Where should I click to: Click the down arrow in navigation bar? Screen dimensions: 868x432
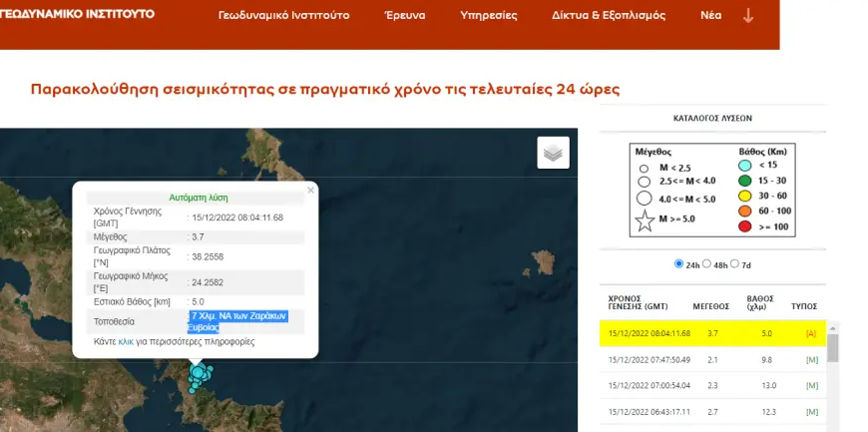(x=748, y=16)
